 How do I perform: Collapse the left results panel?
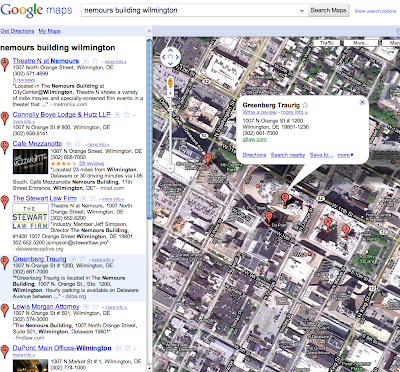tap(149, 31)
